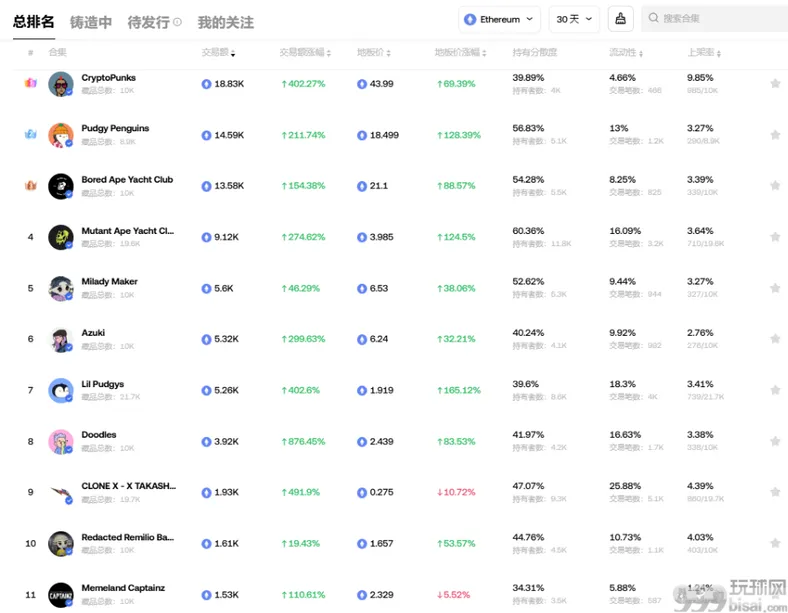Click the ETH icon beside 21.1 floor price
Image resolution: width=788 pixels, height=613 pixels.
coord(362,186)
